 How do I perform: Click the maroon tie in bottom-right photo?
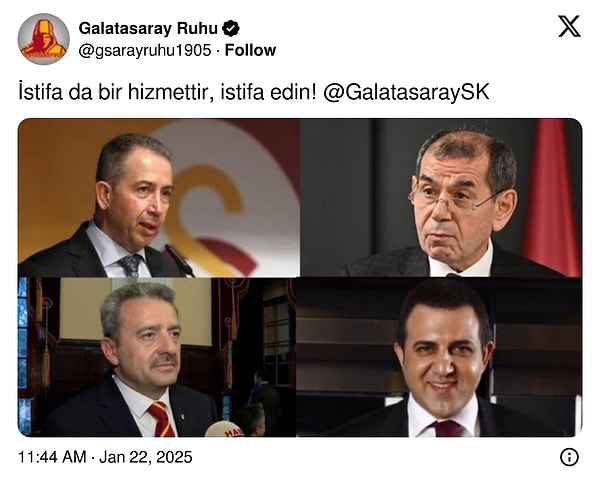[x=448, y=428]
